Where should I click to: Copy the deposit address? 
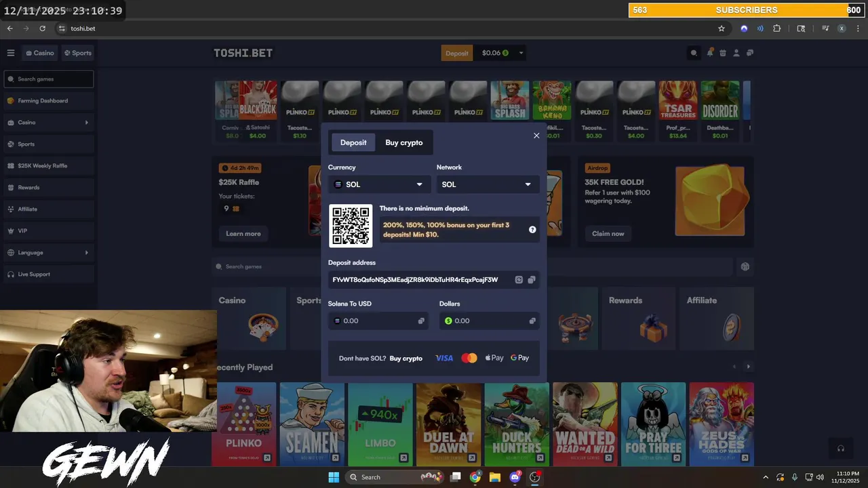[532, 280]
